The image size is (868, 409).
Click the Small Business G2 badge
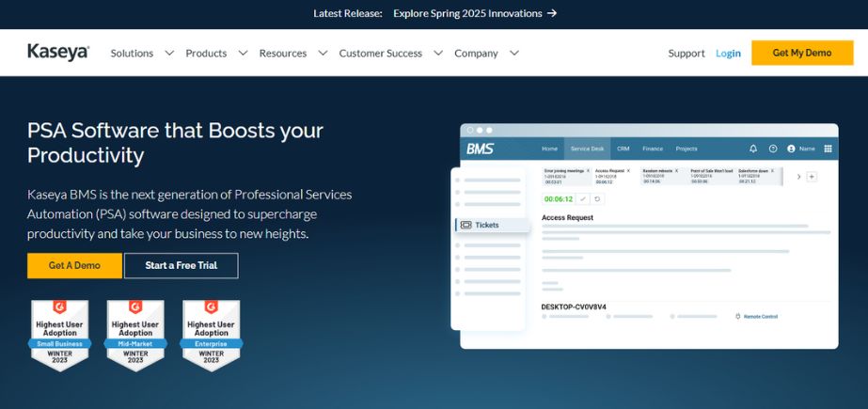click(60, 336)
